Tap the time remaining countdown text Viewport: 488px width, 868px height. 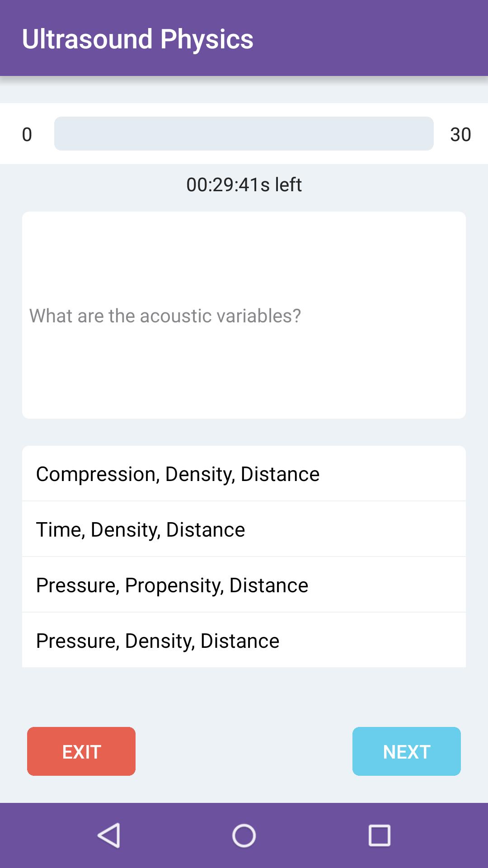click(x=244, y=184)
